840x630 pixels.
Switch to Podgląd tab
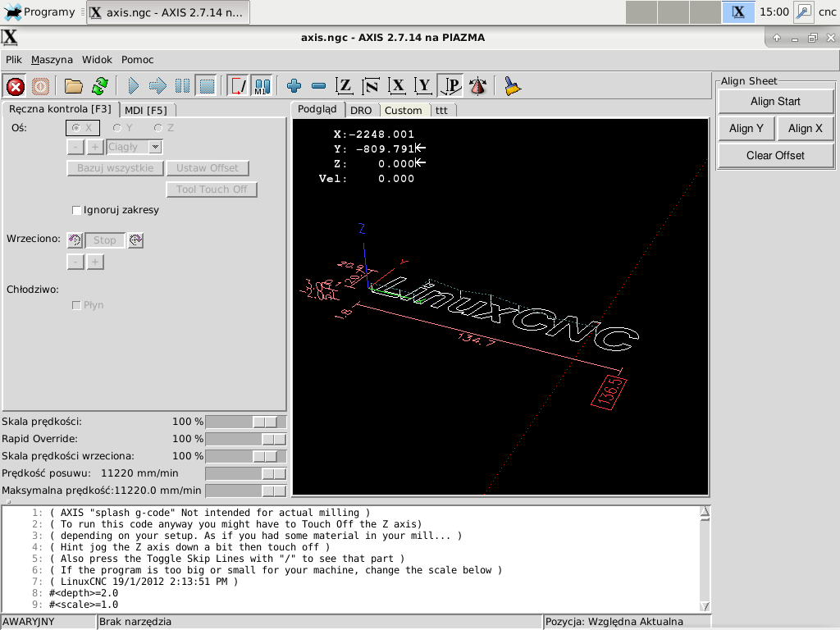pos(317,109)
